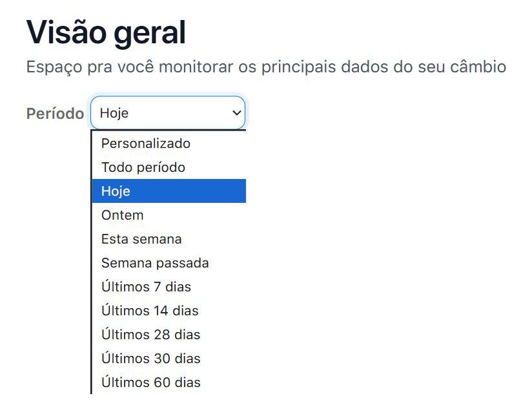Select the highlighted Hoje option in the list
532x409 pixels.
click(168, 191)
